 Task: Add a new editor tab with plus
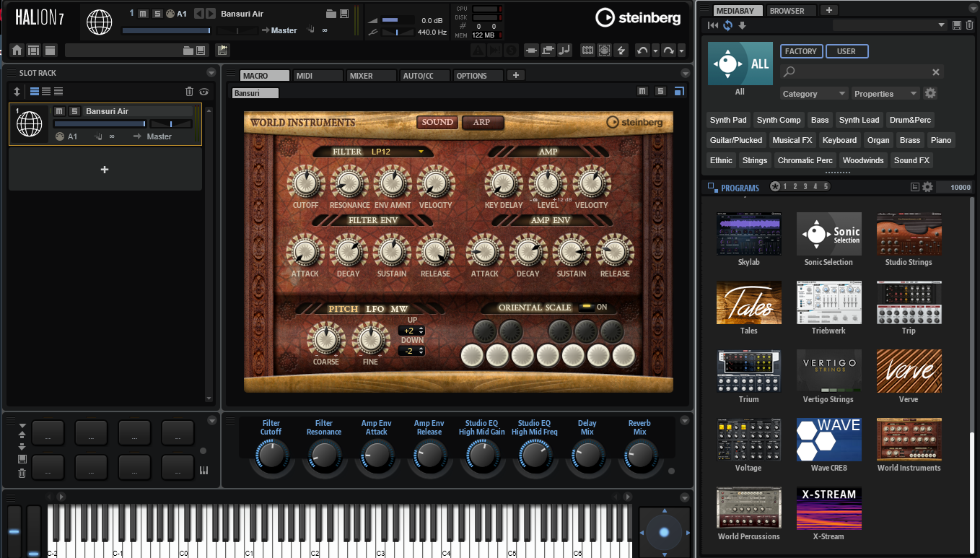[x=515, y=75]
